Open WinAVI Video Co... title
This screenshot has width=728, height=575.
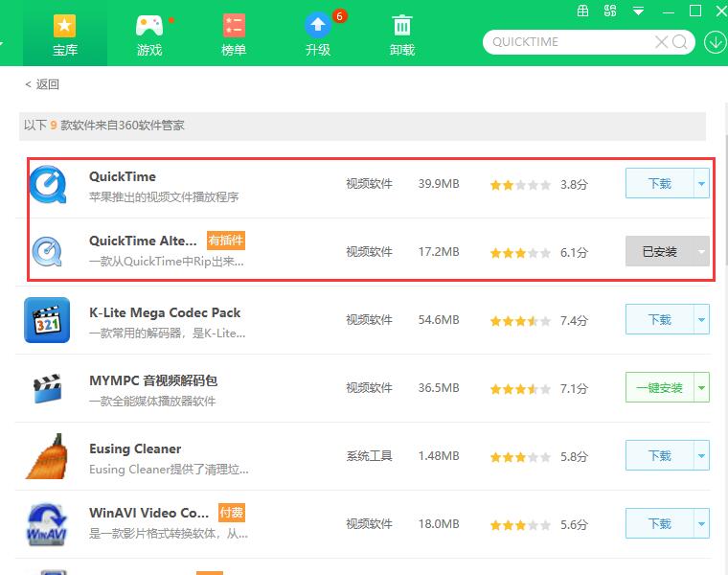coord(149,513)
